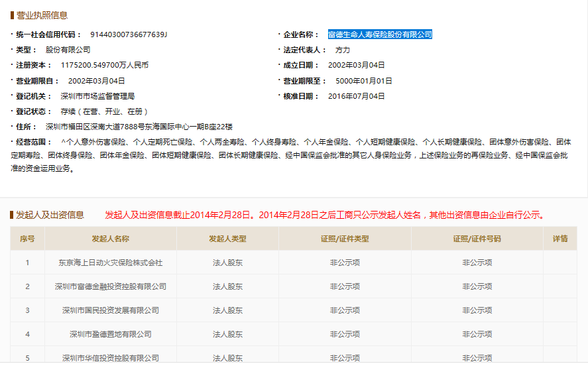Click the 证照/证件号码 column header
The width and height of the screenshot is (588, 366).
(x=477, y=239)
